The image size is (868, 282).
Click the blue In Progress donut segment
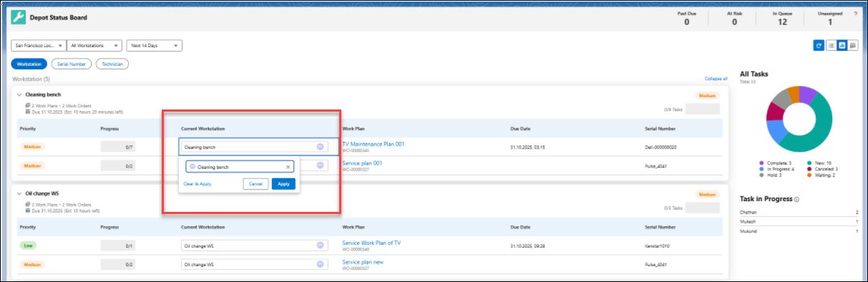pos(776,130)
